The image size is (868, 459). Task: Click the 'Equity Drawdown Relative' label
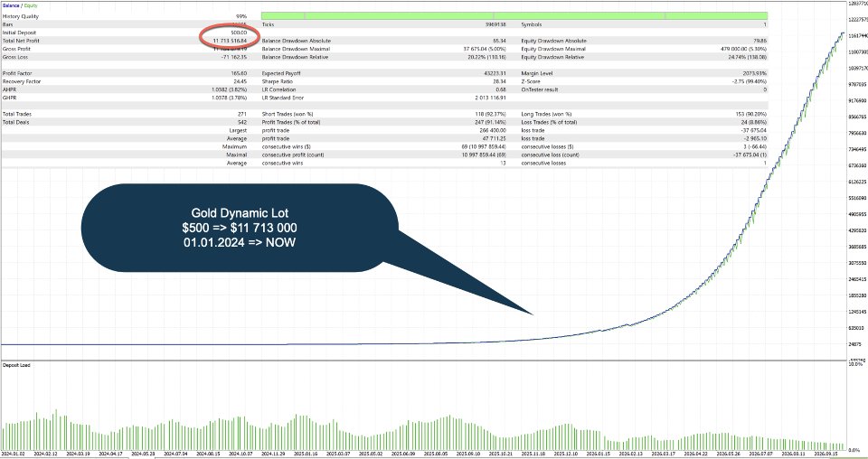(x=552, y=57)
